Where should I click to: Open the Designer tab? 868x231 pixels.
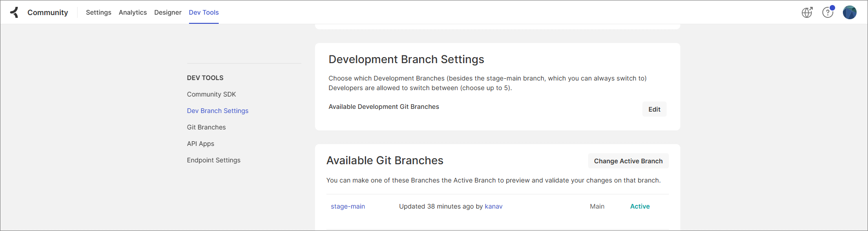click(x=168, y=12)
